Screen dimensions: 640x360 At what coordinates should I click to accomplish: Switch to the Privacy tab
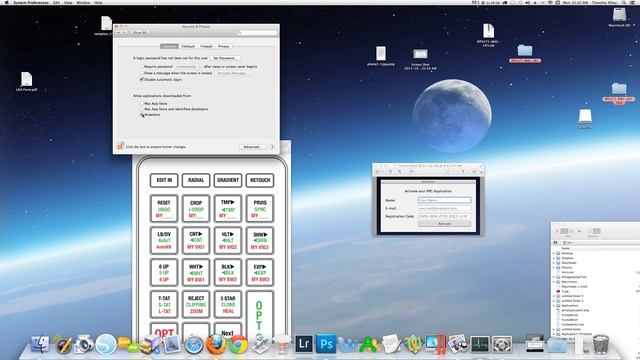pos(224,46)
